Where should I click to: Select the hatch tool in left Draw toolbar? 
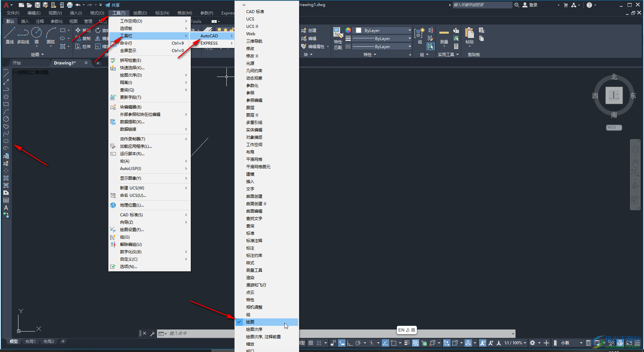[x=6, y=178]
